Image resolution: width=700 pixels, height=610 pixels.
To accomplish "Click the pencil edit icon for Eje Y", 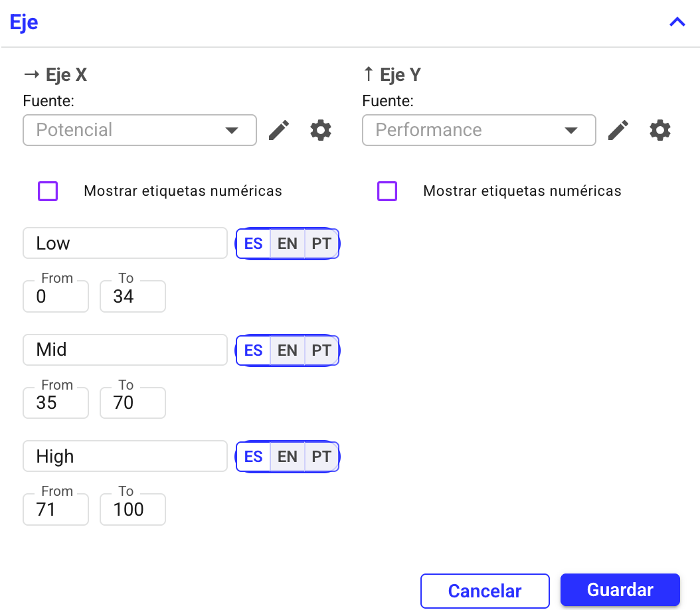I will pos(618,130).
